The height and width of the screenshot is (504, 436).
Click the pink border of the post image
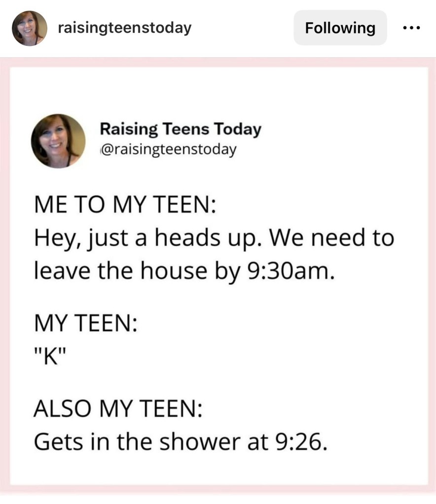5,276
